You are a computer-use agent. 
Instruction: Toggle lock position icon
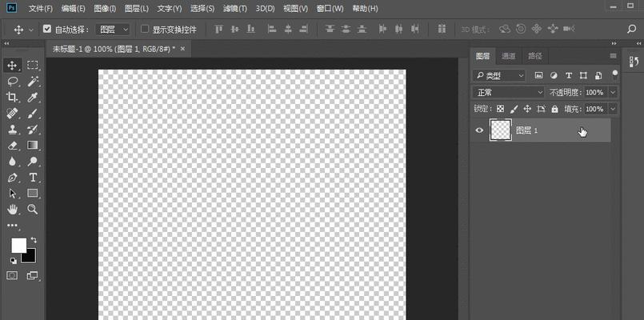[x=527, y=109]
